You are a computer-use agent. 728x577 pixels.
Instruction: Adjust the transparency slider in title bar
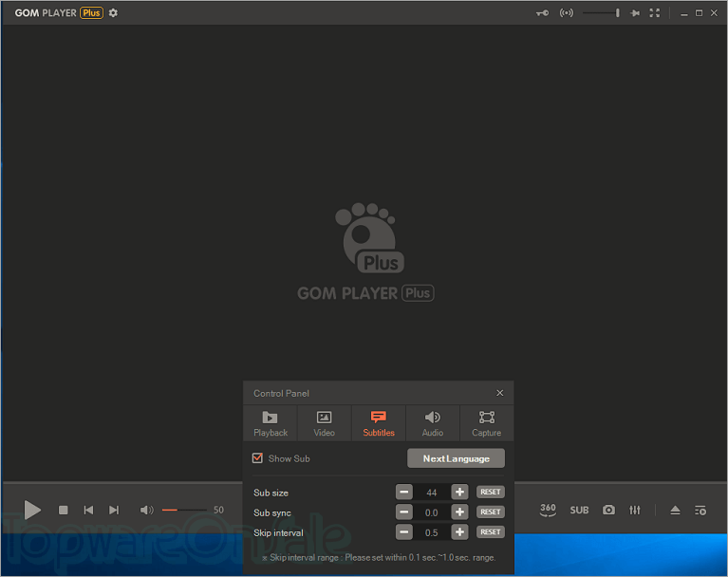coord(602,13)
